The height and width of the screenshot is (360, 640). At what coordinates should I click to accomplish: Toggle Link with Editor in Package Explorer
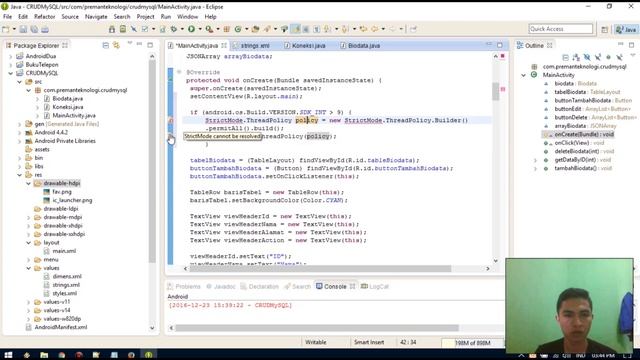pyautogui.click(x=116, y=45)
